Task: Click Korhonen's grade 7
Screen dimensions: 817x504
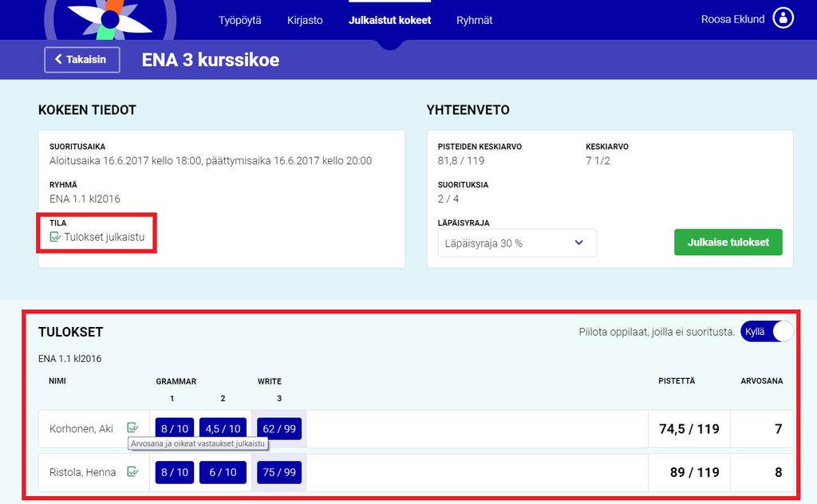Action: coord(778,429)
